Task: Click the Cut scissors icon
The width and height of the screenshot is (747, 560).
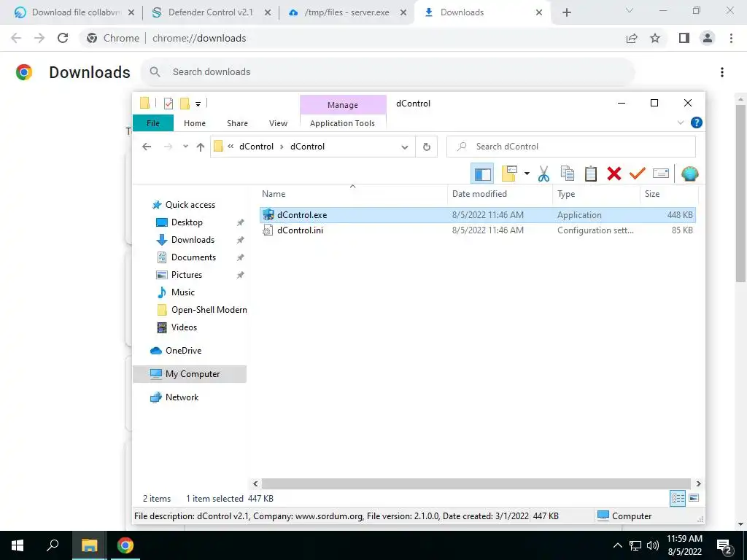Action: click(x=543, y=174)
